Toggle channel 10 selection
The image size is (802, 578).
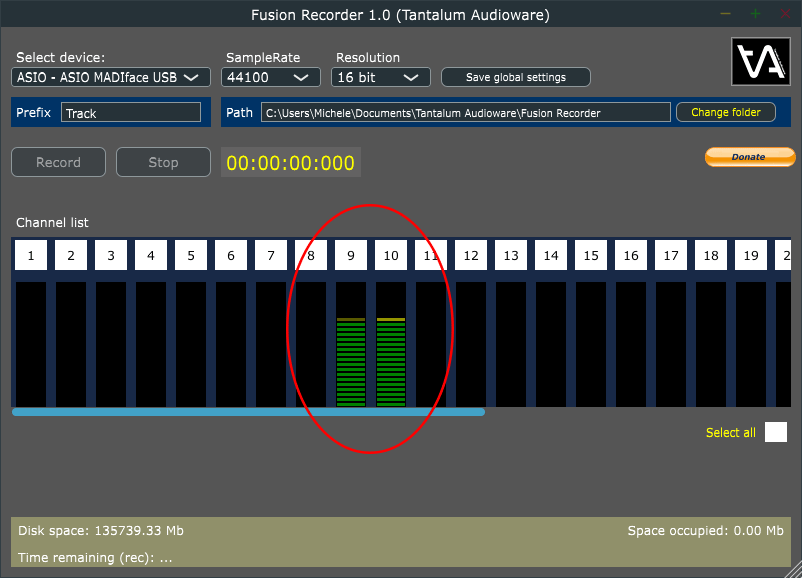[x=391, y=255]
